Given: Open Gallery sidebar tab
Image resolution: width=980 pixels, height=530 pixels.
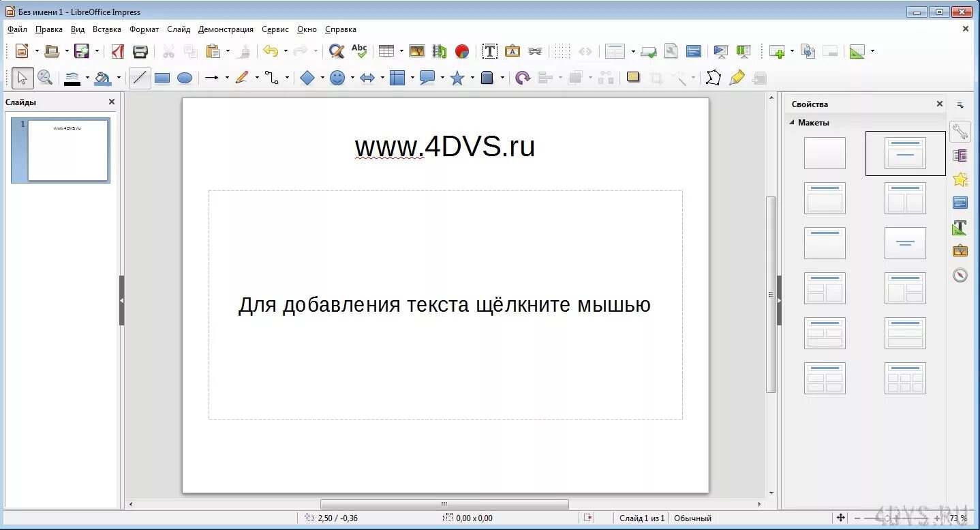Looking at the screenshot, I should 960,250.
